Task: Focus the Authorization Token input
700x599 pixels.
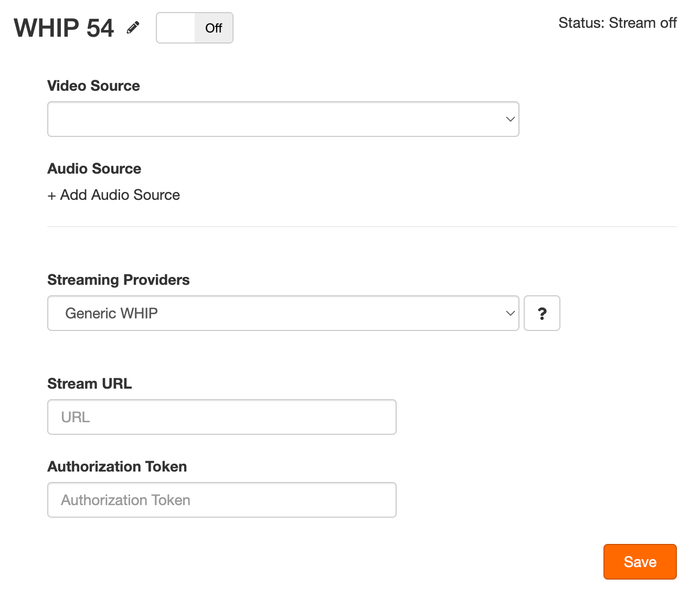Action: (221, 500)
